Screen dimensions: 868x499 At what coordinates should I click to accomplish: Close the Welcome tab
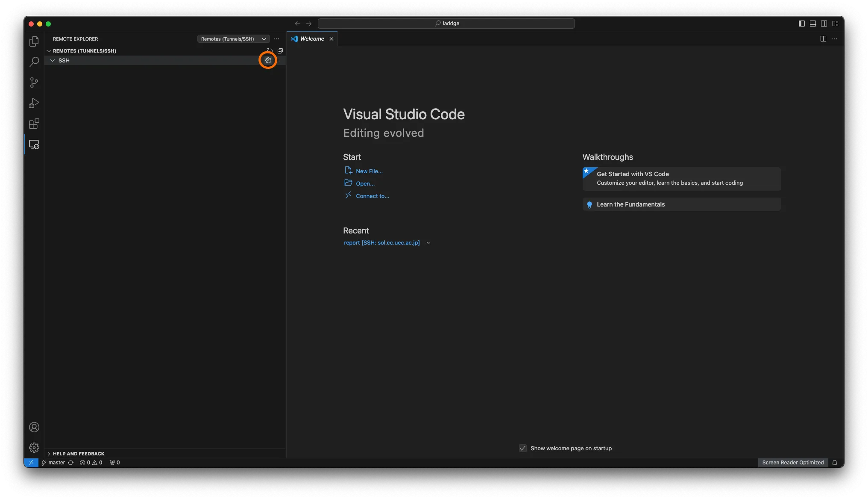(x=331, y=39)
